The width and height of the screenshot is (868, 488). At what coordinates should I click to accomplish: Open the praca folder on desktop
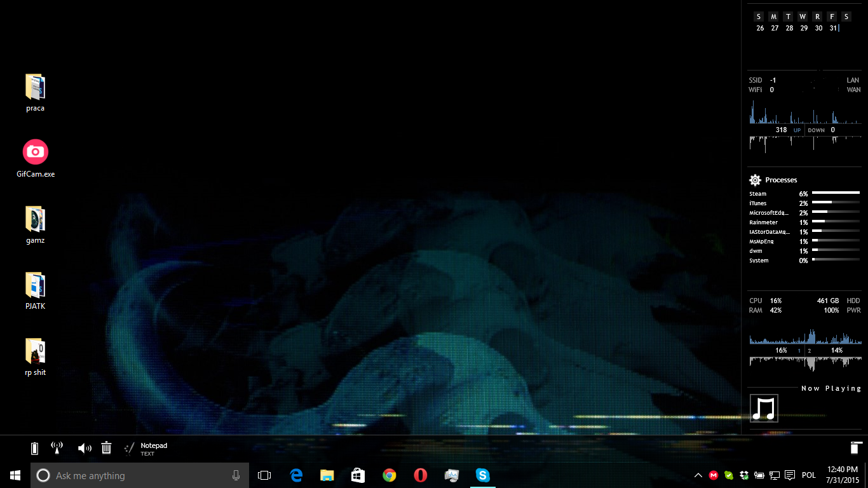pyautogui.click(x=36, y=93)
